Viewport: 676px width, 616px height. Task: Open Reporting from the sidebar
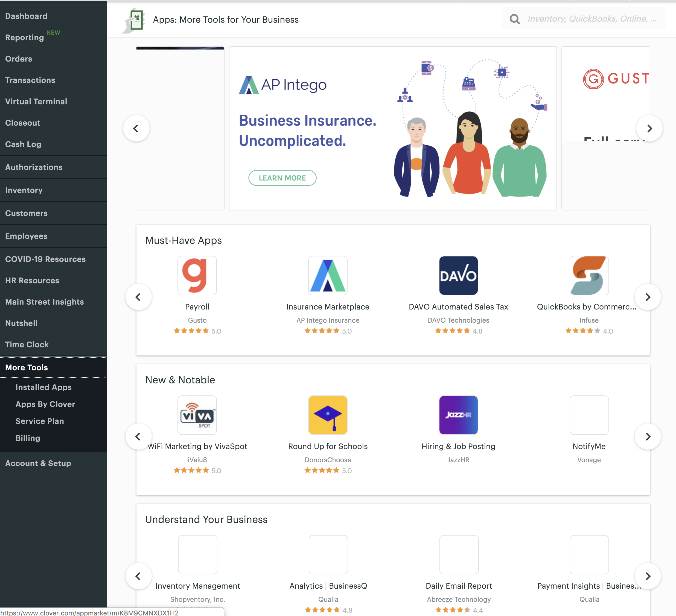tap(25, 37)
